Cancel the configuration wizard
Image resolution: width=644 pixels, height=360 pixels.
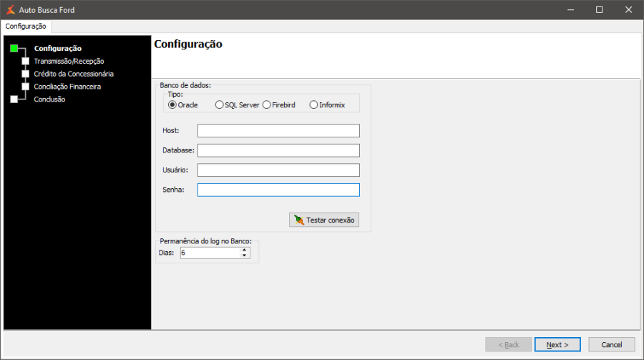point(611,344)
